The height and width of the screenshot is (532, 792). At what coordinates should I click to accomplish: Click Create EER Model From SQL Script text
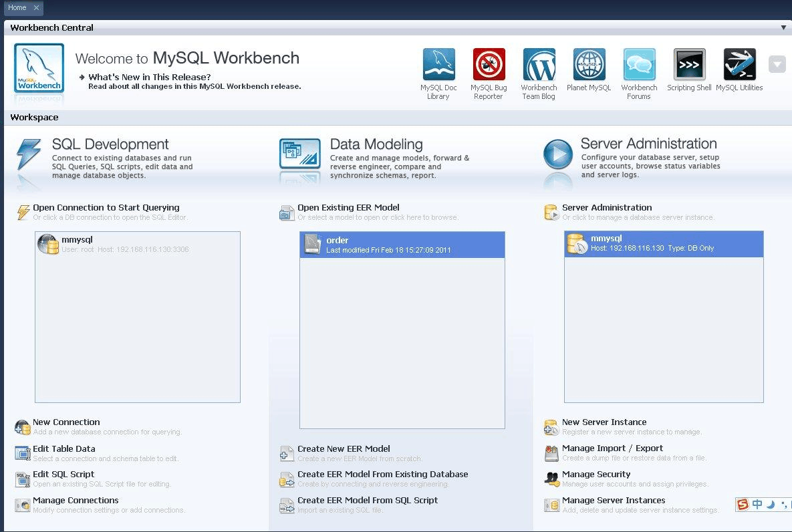pos(368,500)
